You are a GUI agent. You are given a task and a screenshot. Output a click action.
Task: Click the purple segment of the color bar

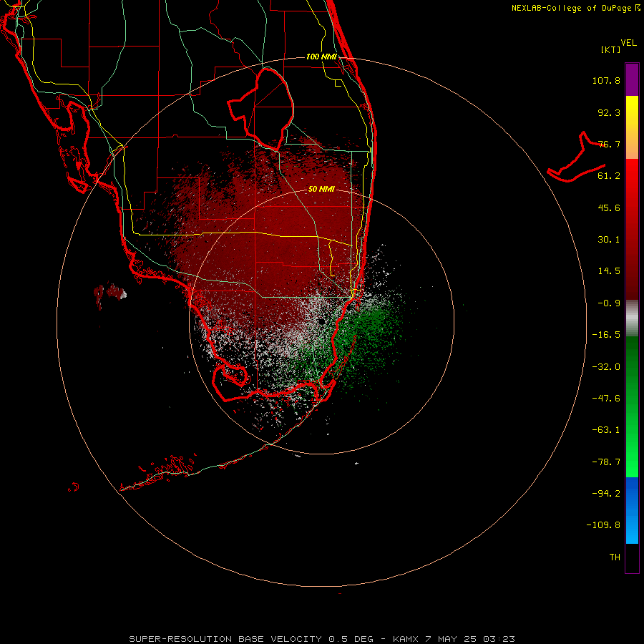coord(632,79)
